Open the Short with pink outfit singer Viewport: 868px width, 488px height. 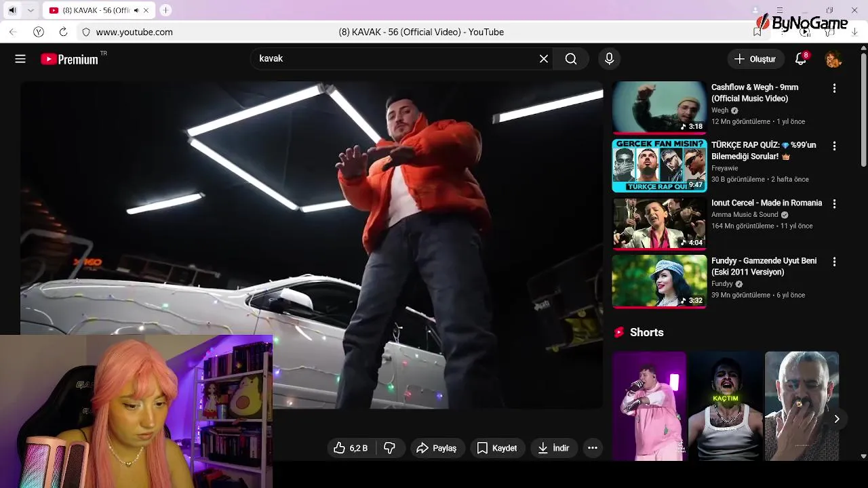click(x=649, y=406)
